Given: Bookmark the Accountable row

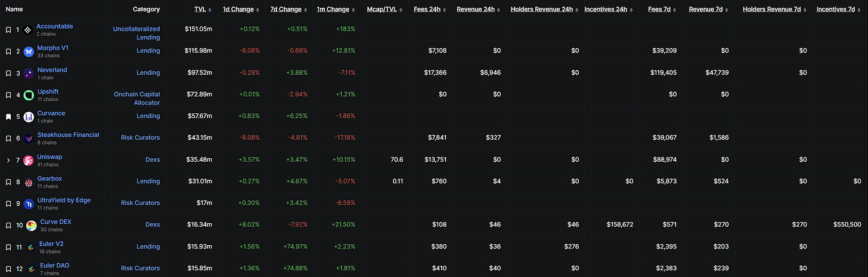Looking at the screenshot, I should (8, 30).
